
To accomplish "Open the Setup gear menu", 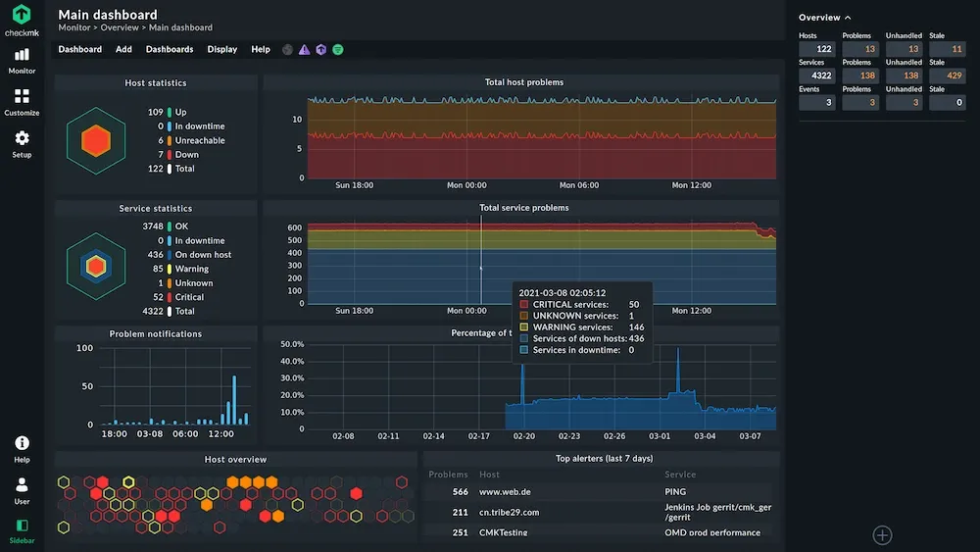I will pyautogui.click(x=22, y=144).
